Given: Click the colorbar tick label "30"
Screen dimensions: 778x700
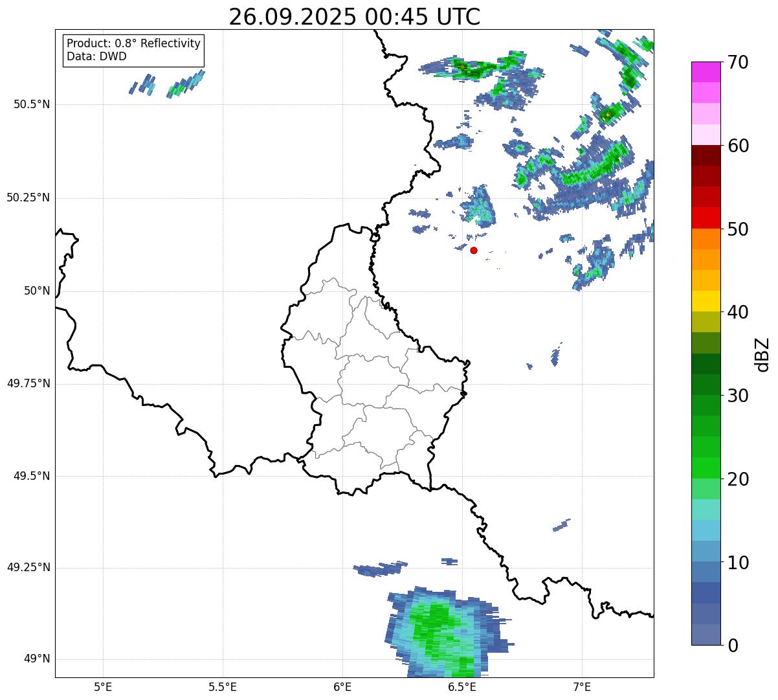Looking at the screenshot, I should 738,396.
